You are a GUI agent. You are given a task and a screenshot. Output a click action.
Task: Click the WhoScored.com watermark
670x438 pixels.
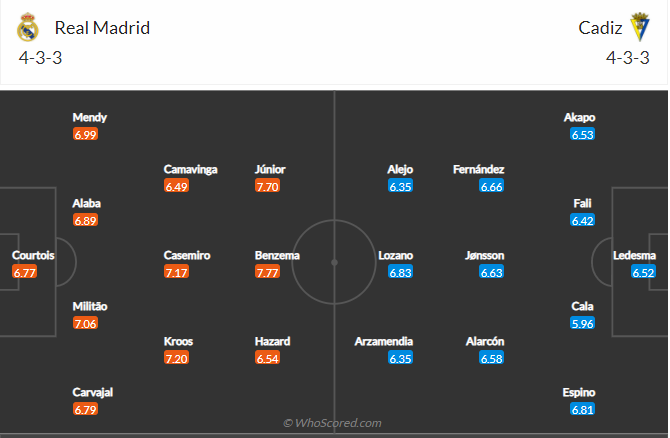click(x=332, y=423)
